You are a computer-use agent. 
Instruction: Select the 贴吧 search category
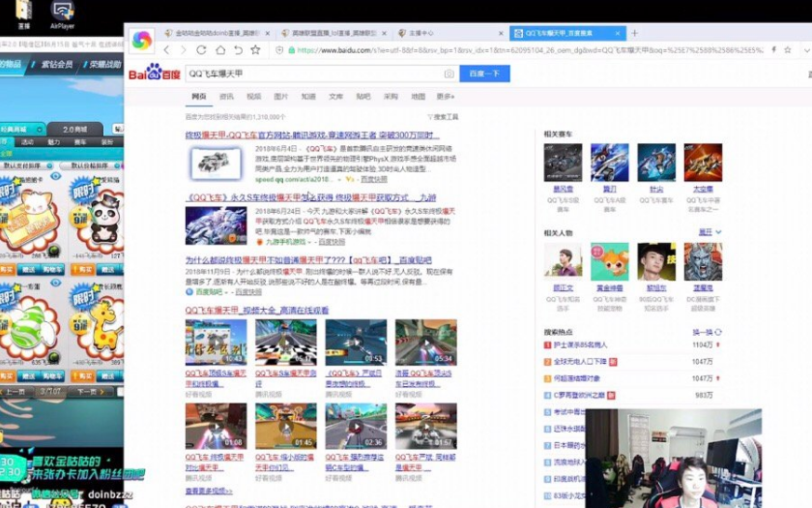click(363, 97)
